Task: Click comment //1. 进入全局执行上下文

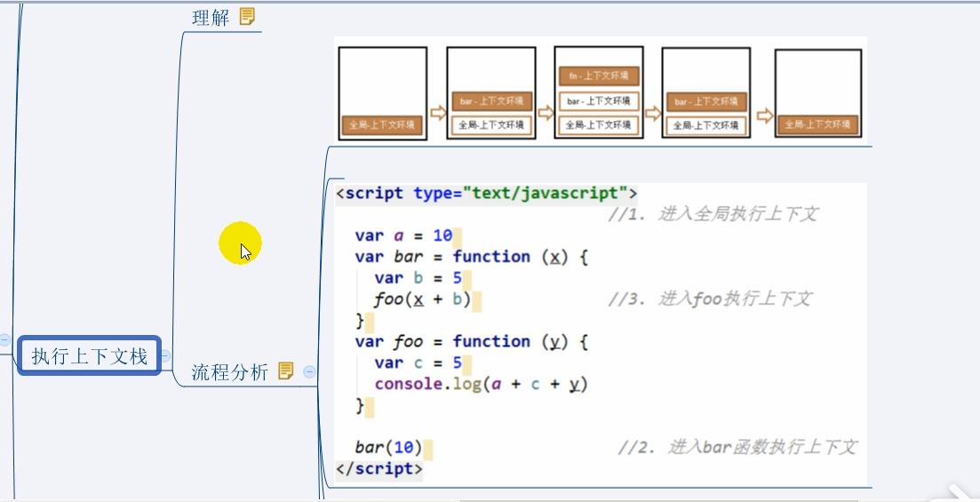Action: point(713,214)
